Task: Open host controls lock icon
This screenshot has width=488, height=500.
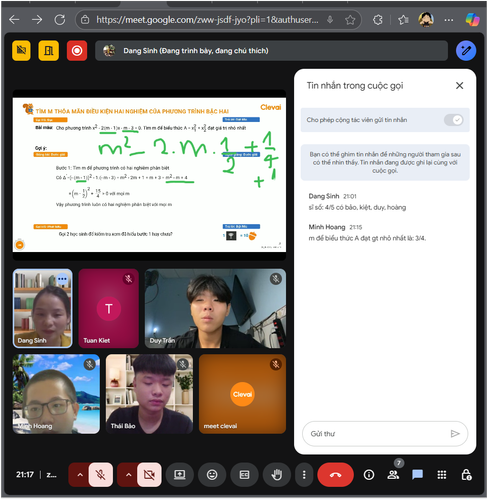Action: click(x=466, y=475)
